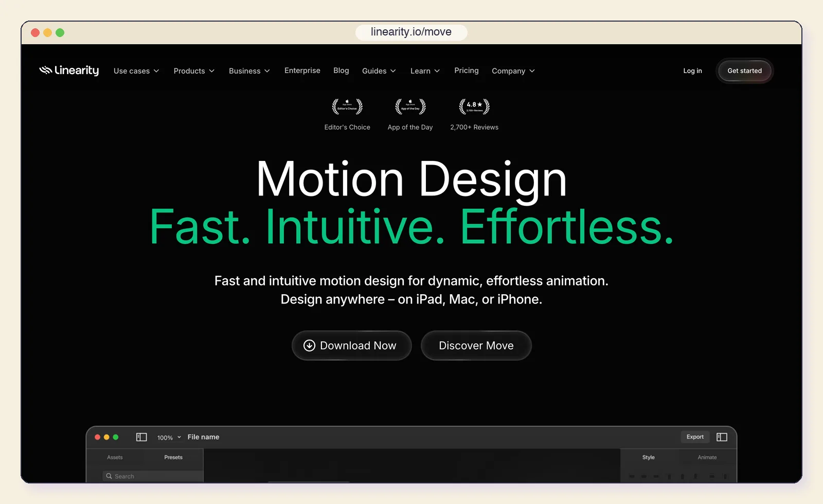Click the App of the Day badge
This screenshot has width=823, height=504.
click(410, 106)
